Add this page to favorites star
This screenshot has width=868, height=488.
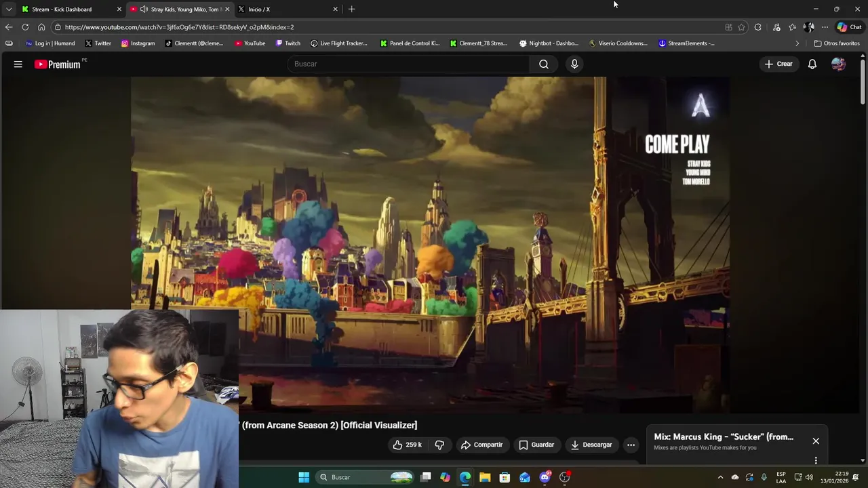[x=741, y=27]
